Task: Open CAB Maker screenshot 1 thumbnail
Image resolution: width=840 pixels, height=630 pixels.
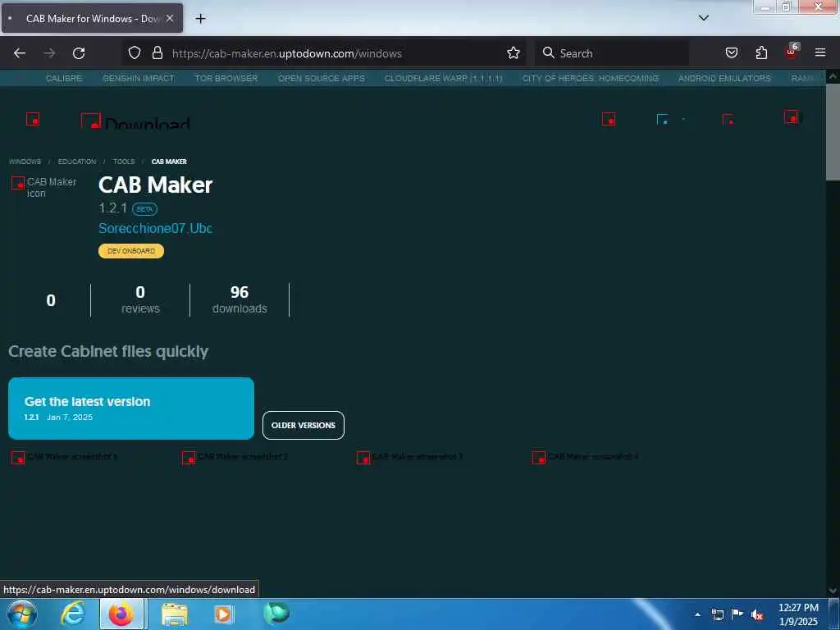Action: pyautogui.click(x=64, y=458)
